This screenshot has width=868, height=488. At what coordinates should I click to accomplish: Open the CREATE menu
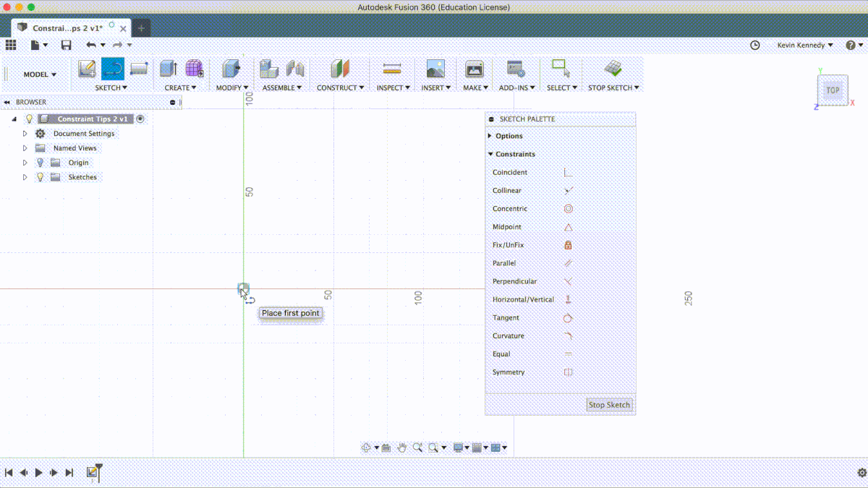pyautogui.click(x=181, y=87)
